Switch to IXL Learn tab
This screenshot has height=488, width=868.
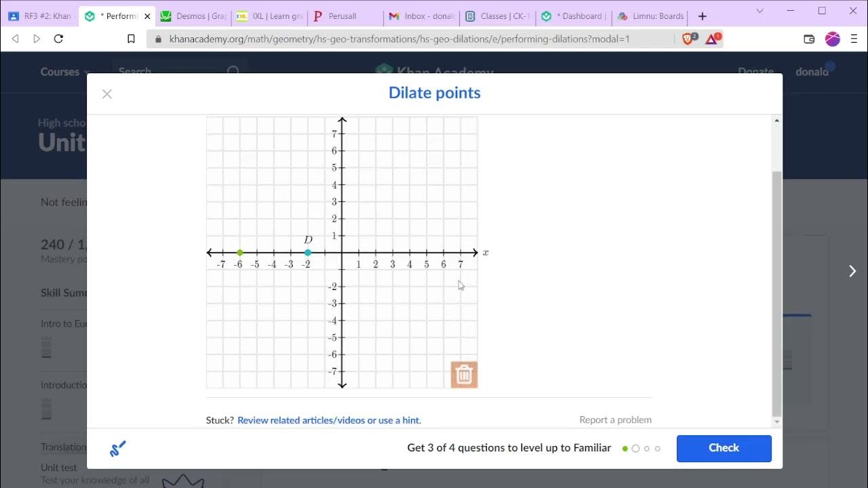pyautogui.click(x=269, y=16)
